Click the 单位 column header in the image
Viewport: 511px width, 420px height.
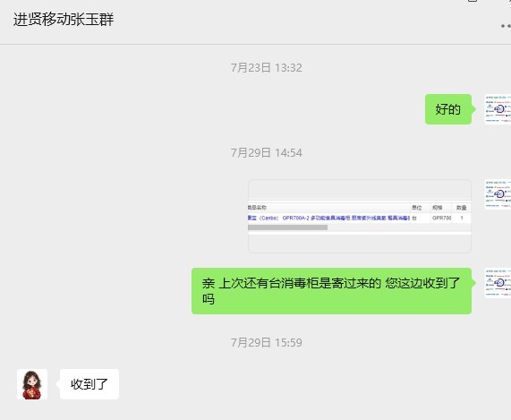point(416,208)
